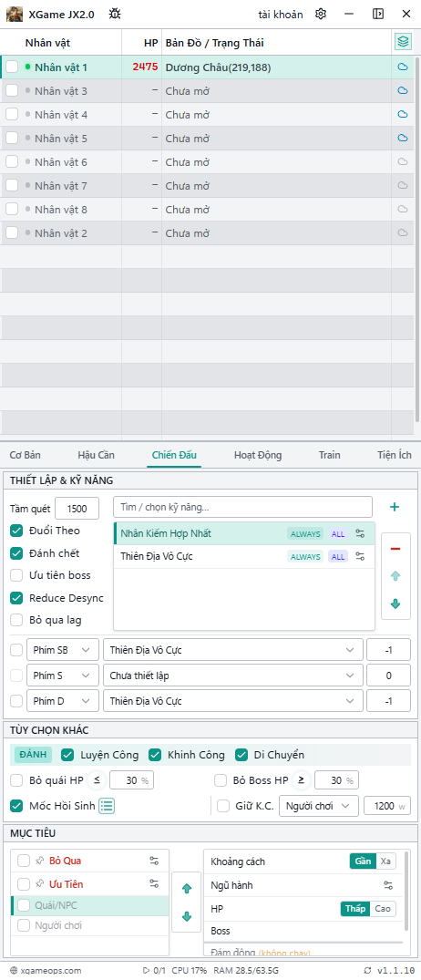Add skill with the green plus icon

pyautogui.click(x=395, y=507)
